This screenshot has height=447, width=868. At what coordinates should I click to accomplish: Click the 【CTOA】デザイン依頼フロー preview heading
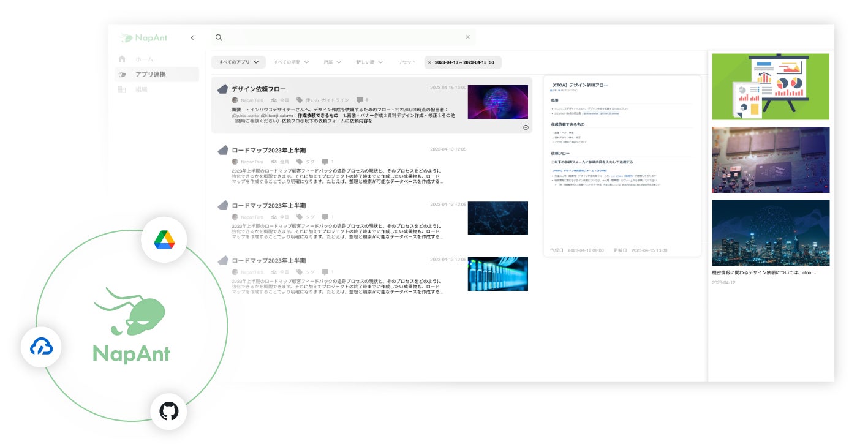click(x=579, y=85)
